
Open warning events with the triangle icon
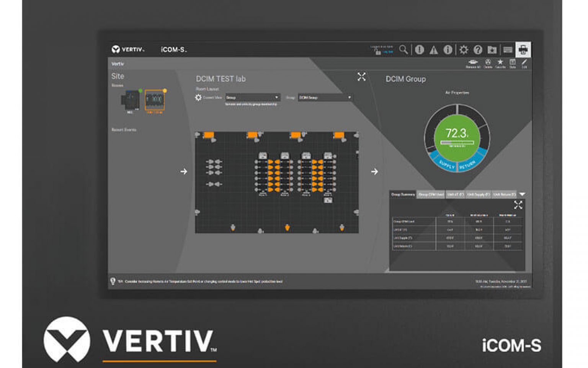pos(433,49)
